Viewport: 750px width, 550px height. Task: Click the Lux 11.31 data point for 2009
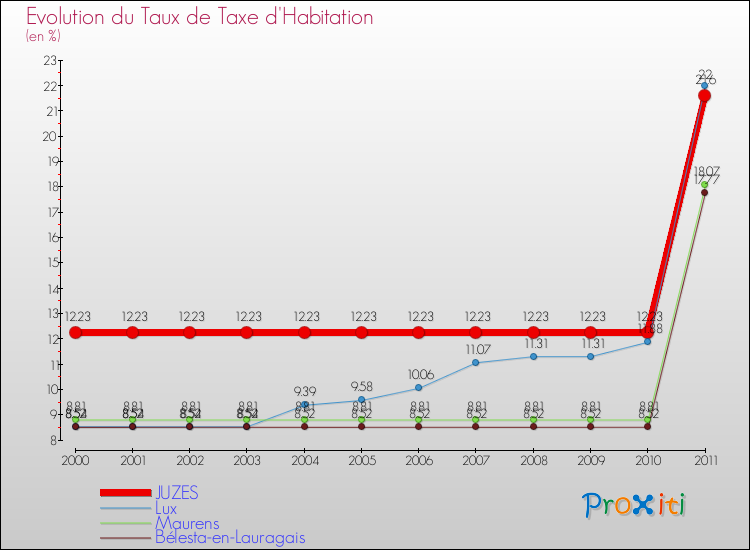[590, 356]
